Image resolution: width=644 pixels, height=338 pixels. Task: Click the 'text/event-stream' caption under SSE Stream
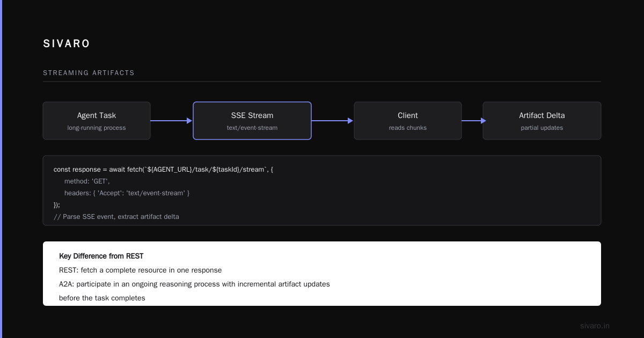click(252, 128)
